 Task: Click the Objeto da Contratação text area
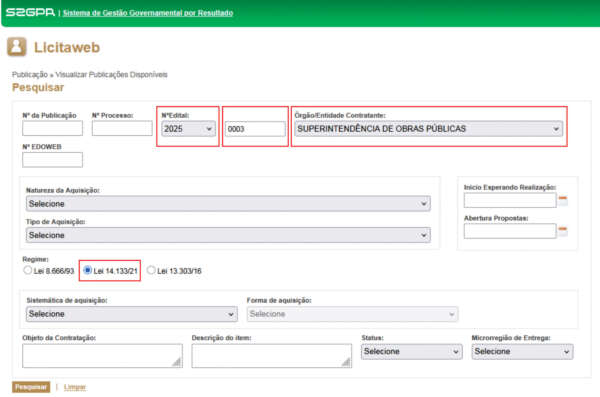point(102,356)
